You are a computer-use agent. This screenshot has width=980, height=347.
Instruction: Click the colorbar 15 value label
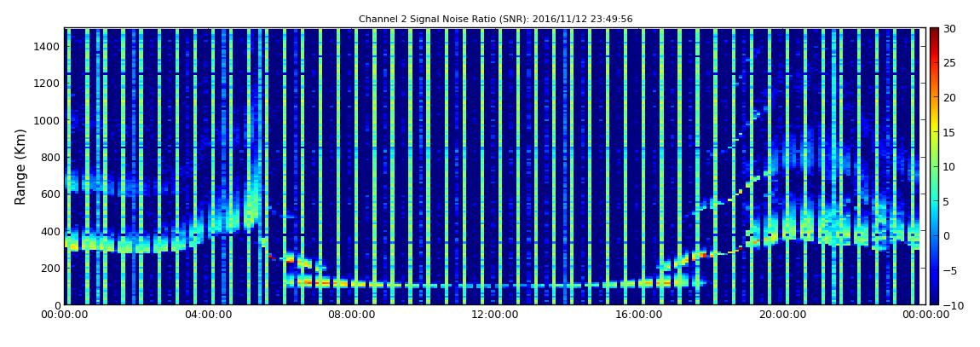[x=949, y=132]
